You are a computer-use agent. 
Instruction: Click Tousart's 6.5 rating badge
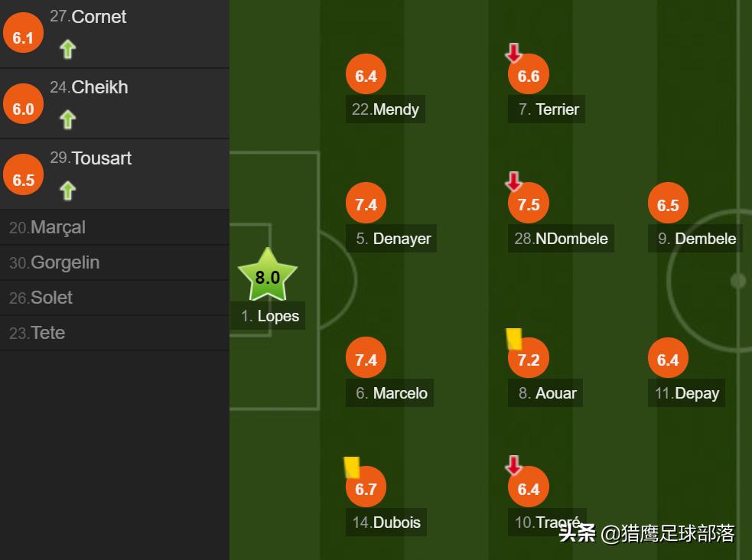coord(24,180)
